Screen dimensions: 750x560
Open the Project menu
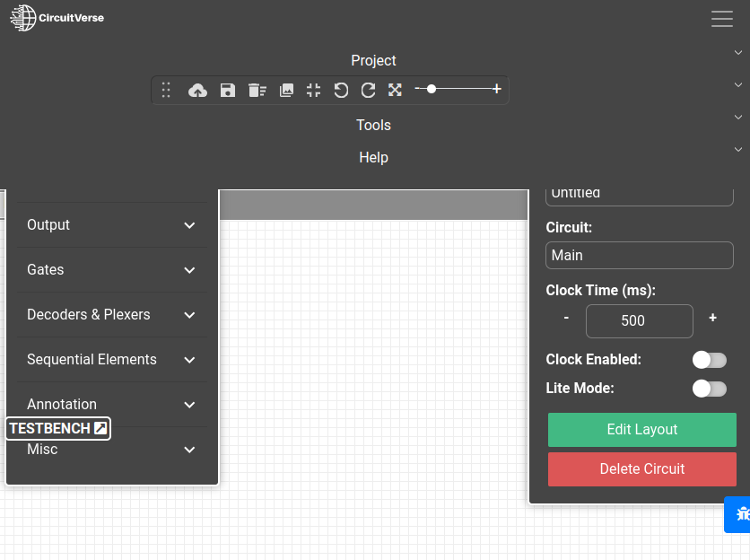click(x=373, y=60)
